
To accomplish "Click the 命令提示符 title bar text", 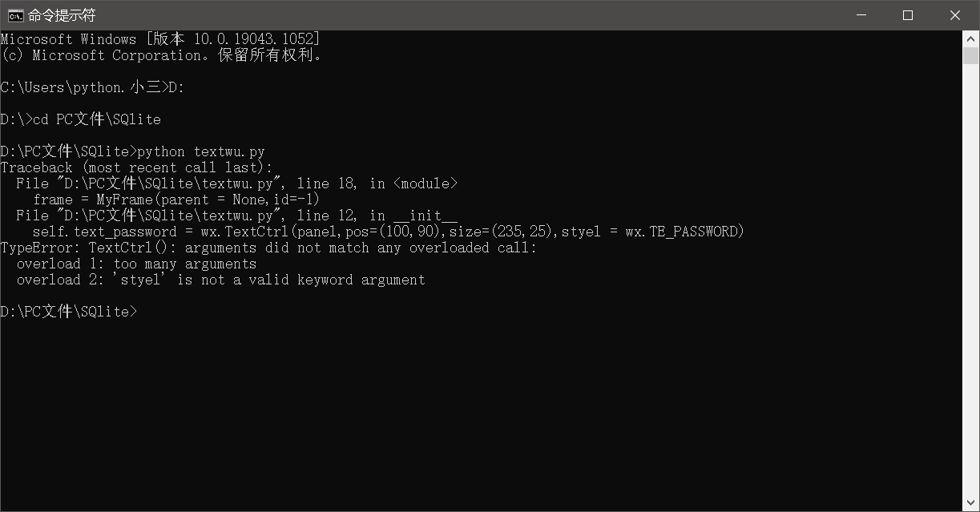I will 62,15.
